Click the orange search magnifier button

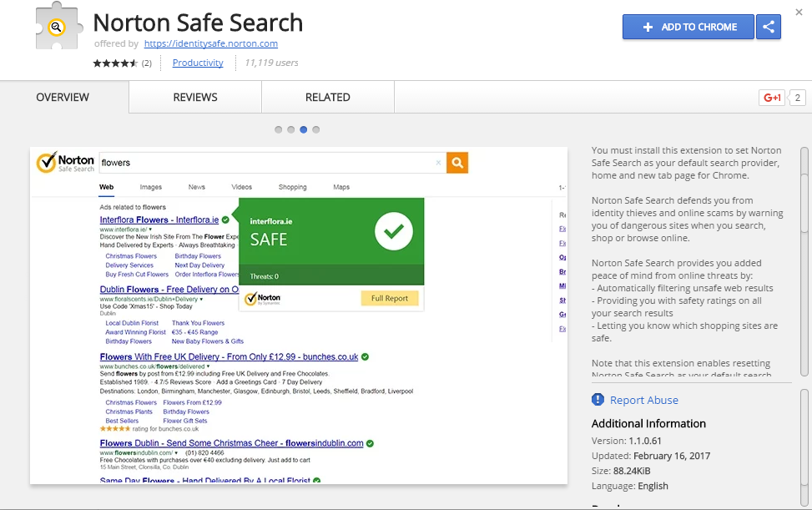pyautogui.click(x=456, y=163)
